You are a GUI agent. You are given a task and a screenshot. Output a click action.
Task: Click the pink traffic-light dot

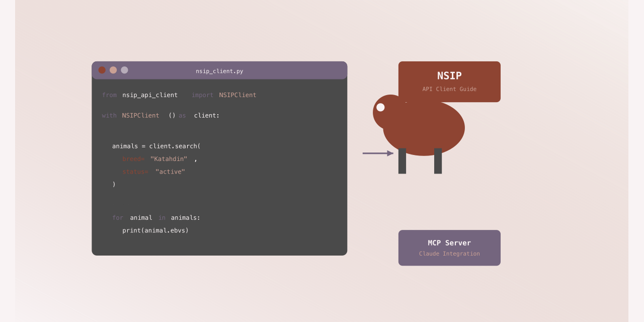pos(113,70)
